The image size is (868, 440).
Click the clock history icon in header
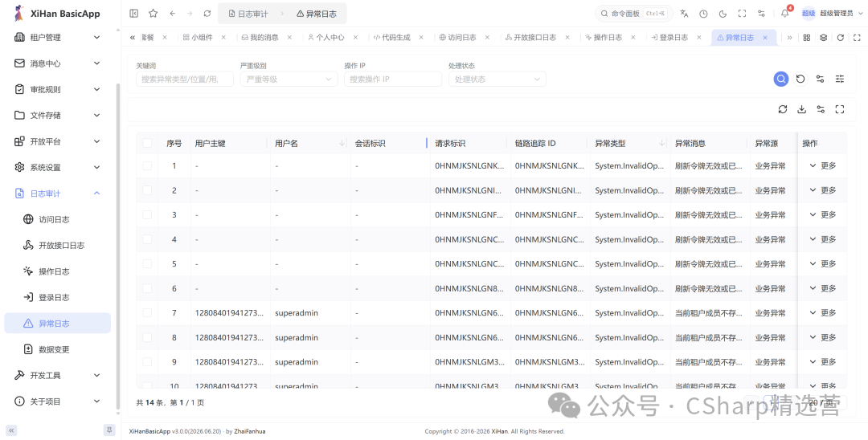click(703, 14)
